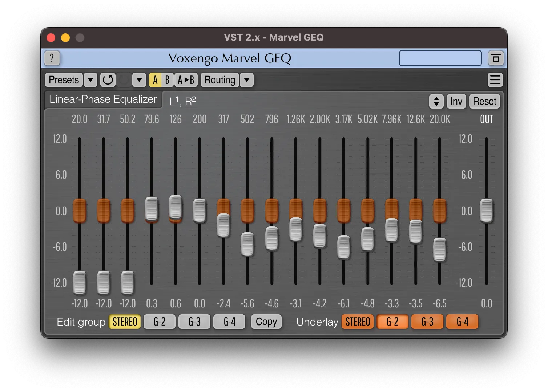Click the window size toggle icon
548x392 pixels.
496,58
